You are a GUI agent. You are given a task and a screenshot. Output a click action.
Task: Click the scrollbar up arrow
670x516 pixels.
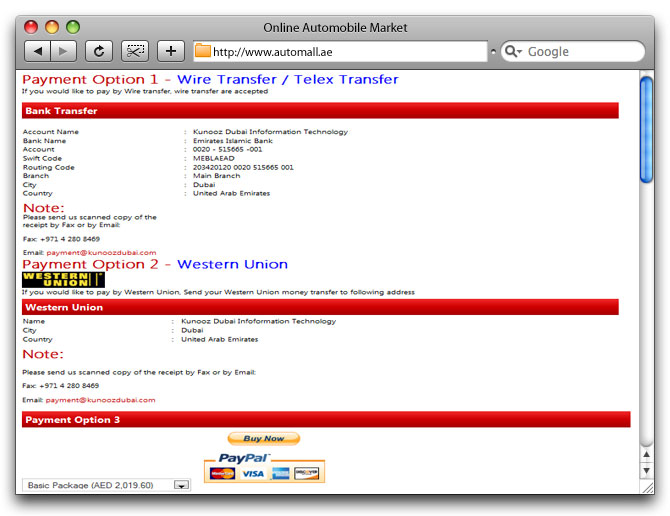coord(646,454)
